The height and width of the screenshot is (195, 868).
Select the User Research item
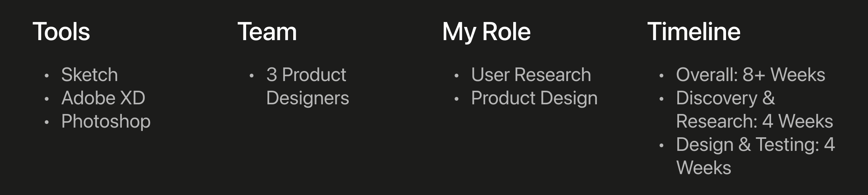(531, 75)
